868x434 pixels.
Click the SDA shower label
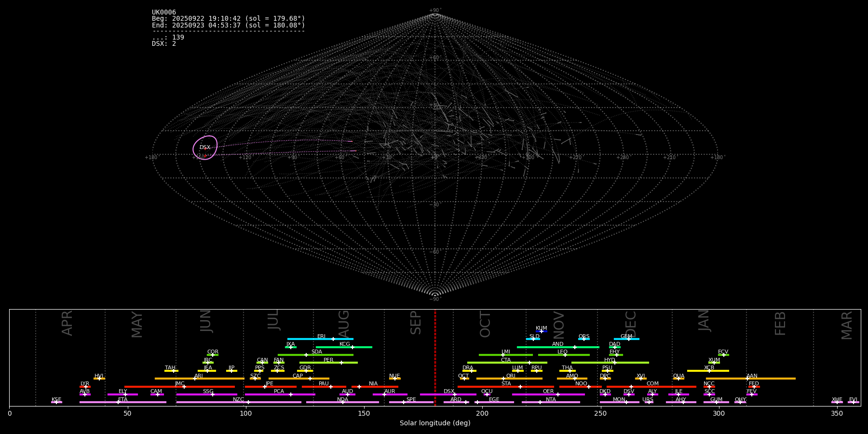pos(316,352)
